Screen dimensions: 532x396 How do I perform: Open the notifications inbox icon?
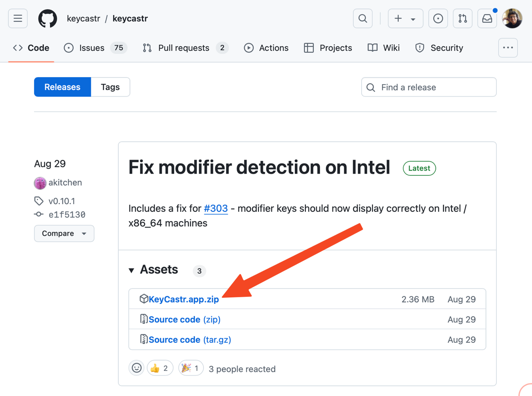coord(487,19)
